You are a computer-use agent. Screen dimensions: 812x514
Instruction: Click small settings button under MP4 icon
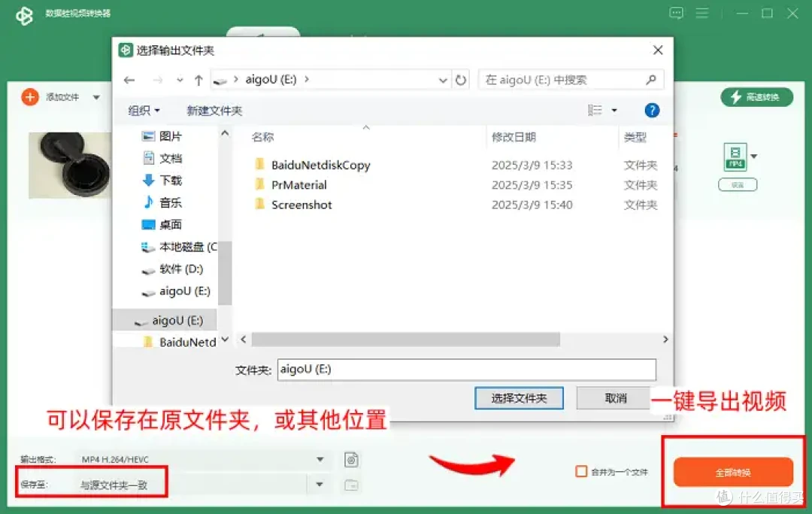click(x=738, y=185)
